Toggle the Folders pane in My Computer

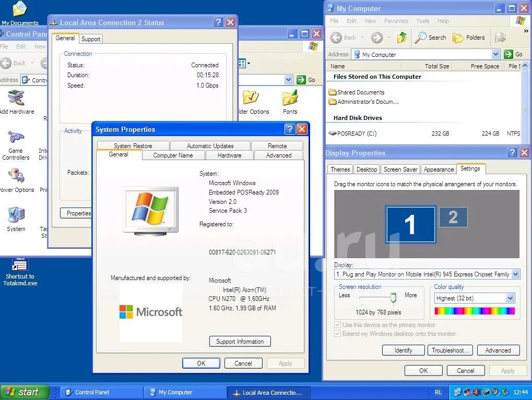(x=469, y=38)
